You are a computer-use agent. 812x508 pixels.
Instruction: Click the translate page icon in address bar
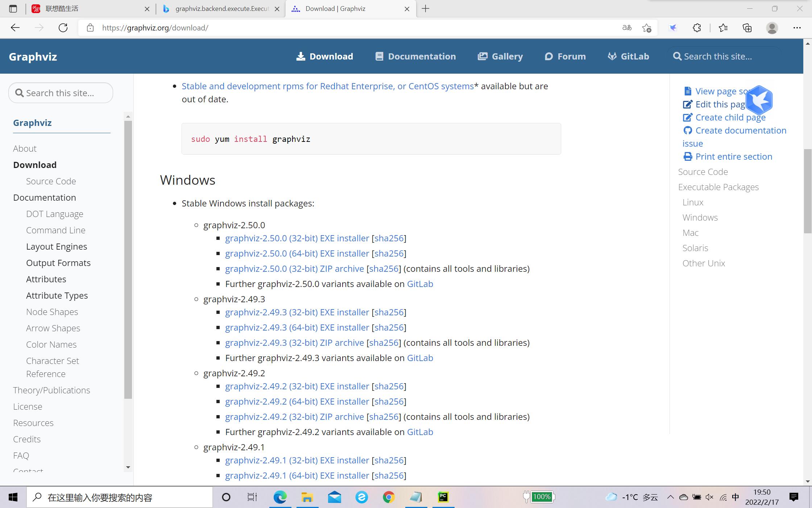[627, 28]
